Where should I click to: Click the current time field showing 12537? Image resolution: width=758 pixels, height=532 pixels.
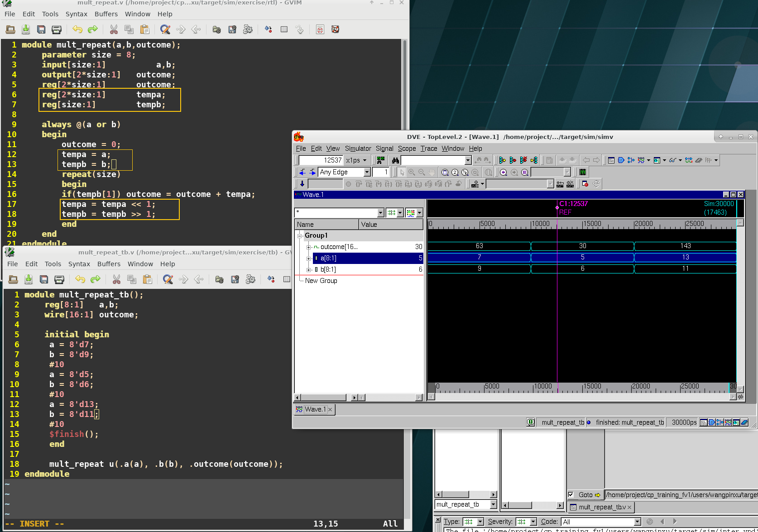click(321, 160)
